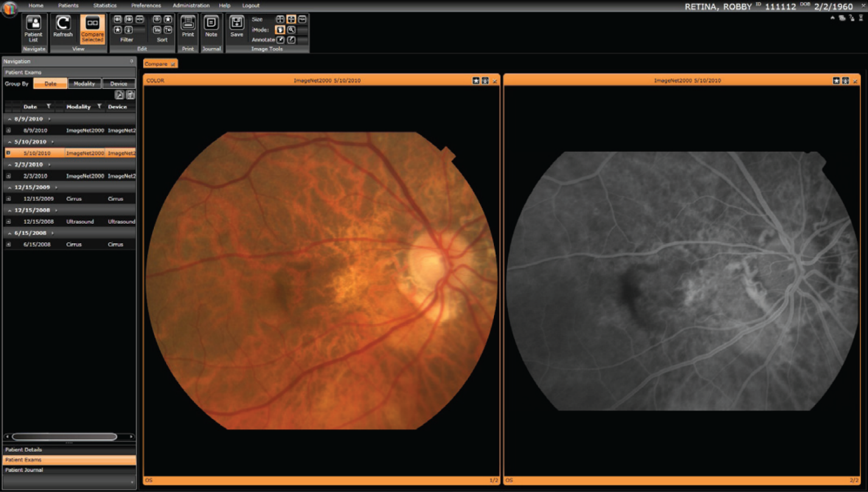The image size is (868, 492).
Task: Open the Statistics menu
Action: 105,5
